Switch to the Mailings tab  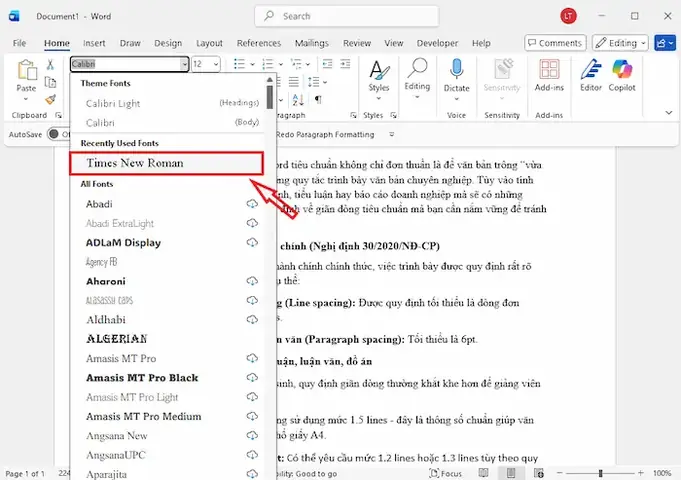point(311,43)
